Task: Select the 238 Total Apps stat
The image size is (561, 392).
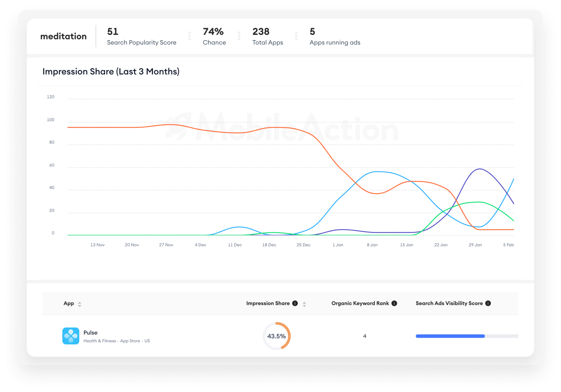Action: click(x=268, y=37)
